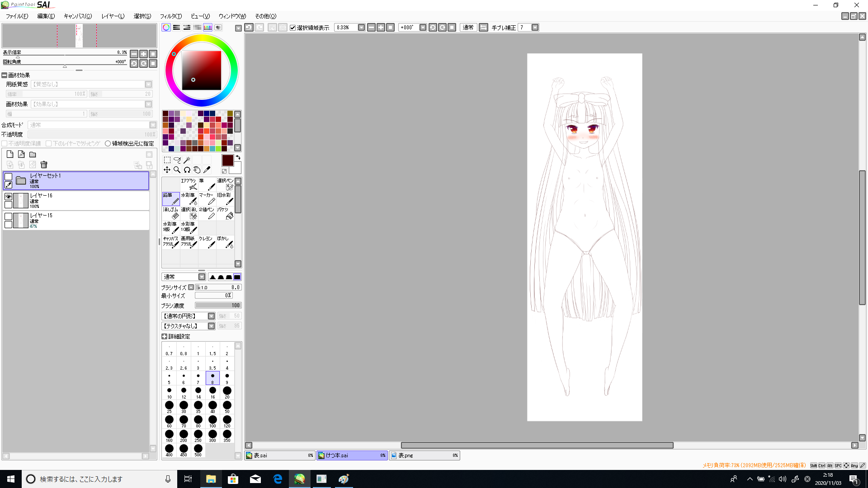Choose the 選択ペン selection pen tool
This screenshot has width=868, height=488.
[225, 184]
